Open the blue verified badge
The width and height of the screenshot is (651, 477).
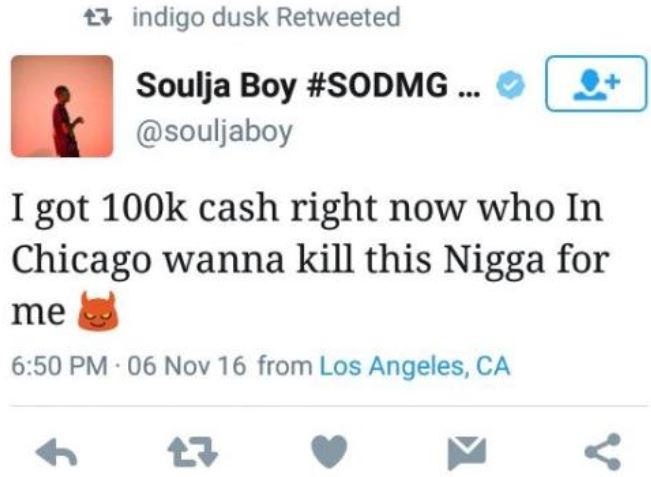click(511, 85)
